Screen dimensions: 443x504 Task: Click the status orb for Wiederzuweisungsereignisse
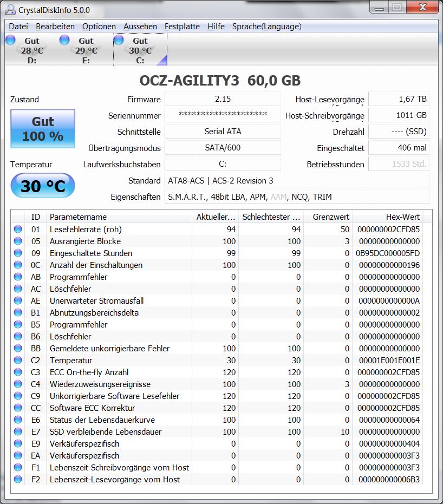pos(18,384)
